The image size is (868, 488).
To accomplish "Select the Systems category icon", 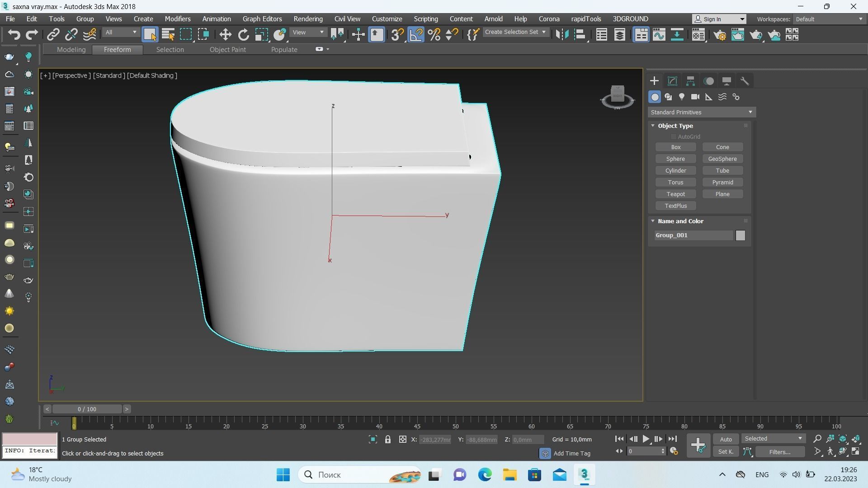I will tap(736, 97).
